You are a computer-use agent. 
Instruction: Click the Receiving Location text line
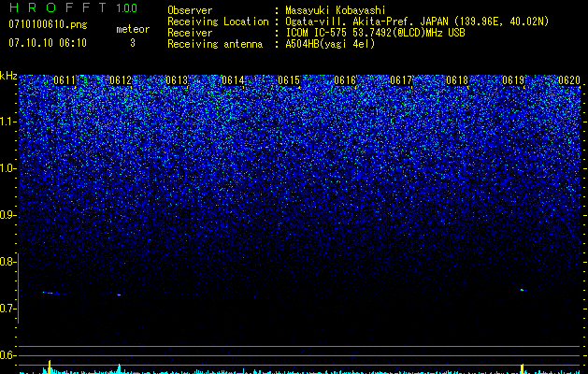click(358, 22)
